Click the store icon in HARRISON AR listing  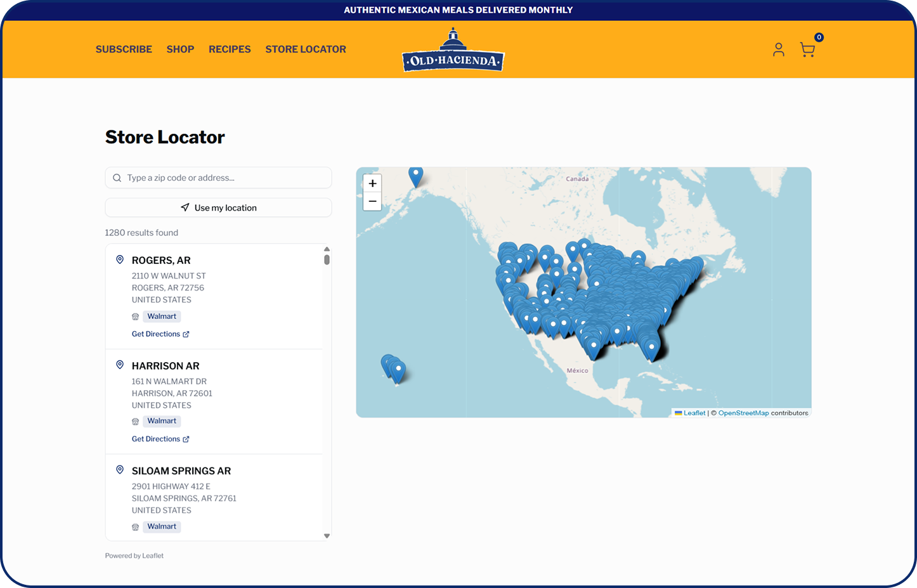(x=135, y=421)
